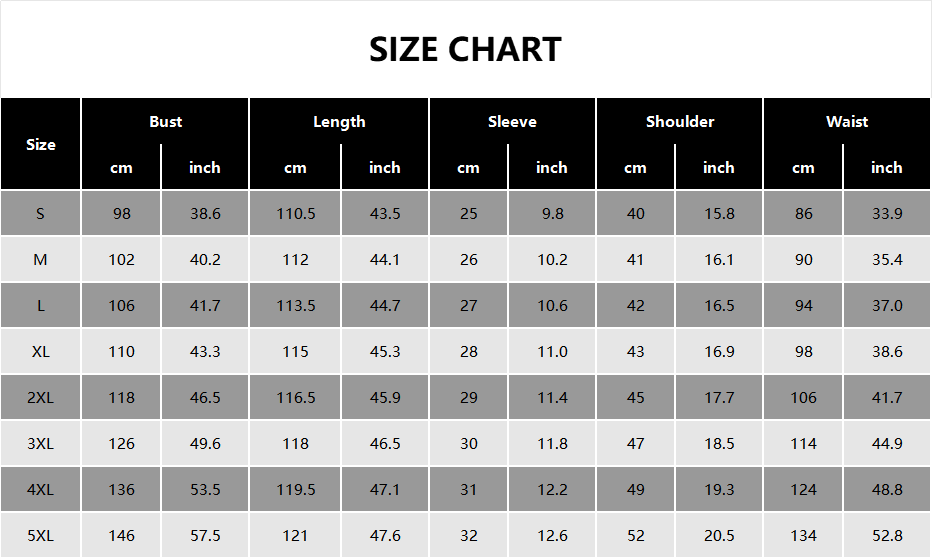Select the M size row label
Viewport: 932px width, 559px height.
41,259
